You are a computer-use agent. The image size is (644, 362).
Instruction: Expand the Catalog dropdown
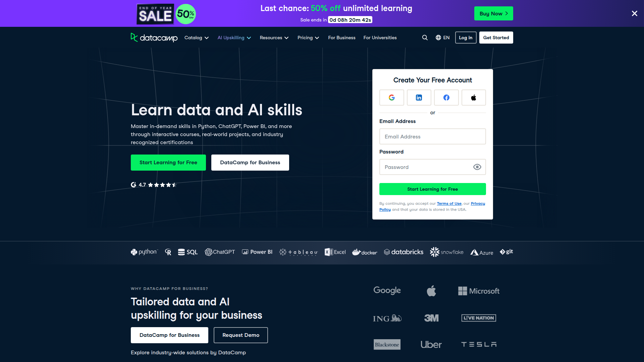(x=196, y=38)
